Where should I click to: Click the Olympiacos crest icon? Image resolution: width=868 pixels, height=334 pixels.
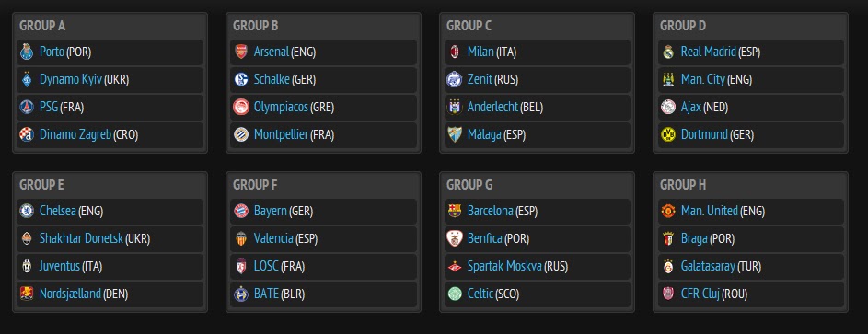pyautogui.click(x=241, y=107)
